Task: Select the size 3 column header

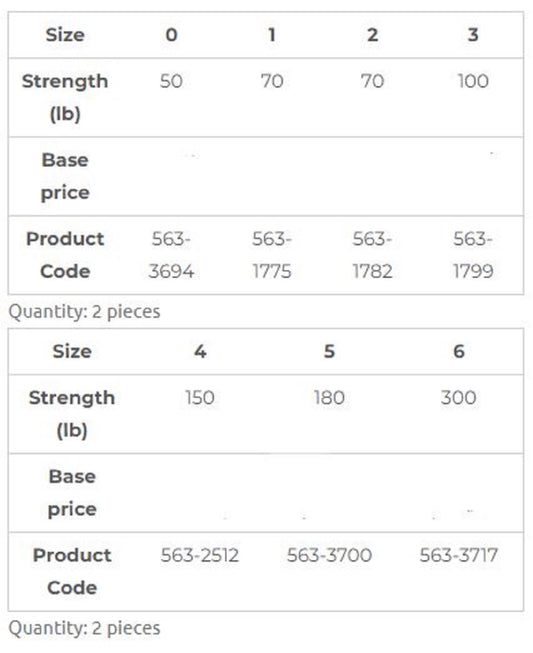Action: point(473,35)
